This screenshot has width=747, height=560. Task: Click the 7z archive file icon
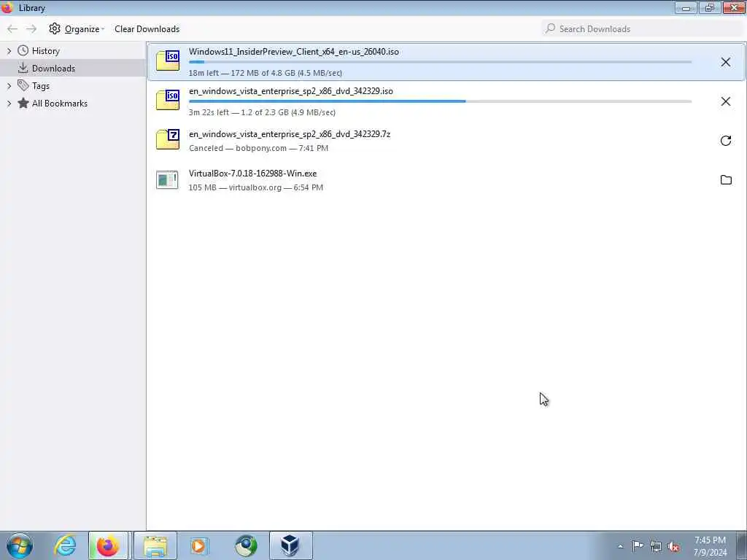(x=168, y=140)
